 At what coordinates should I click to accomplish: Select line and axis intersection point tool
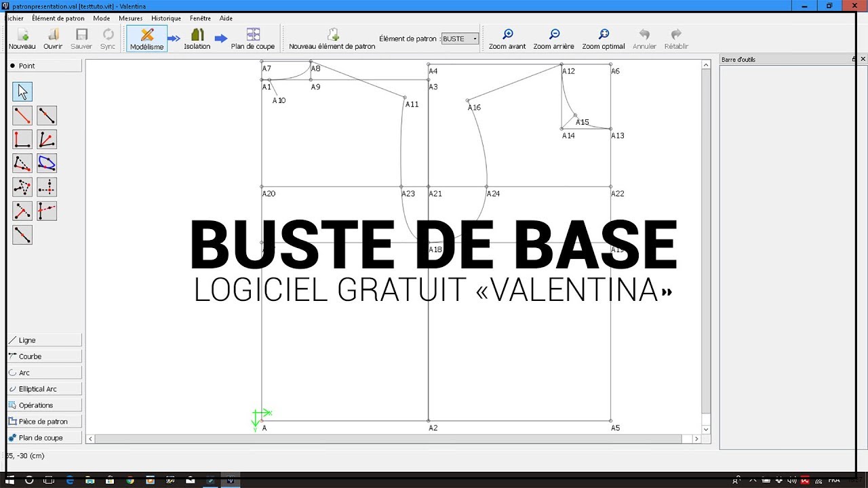[47, 211]
